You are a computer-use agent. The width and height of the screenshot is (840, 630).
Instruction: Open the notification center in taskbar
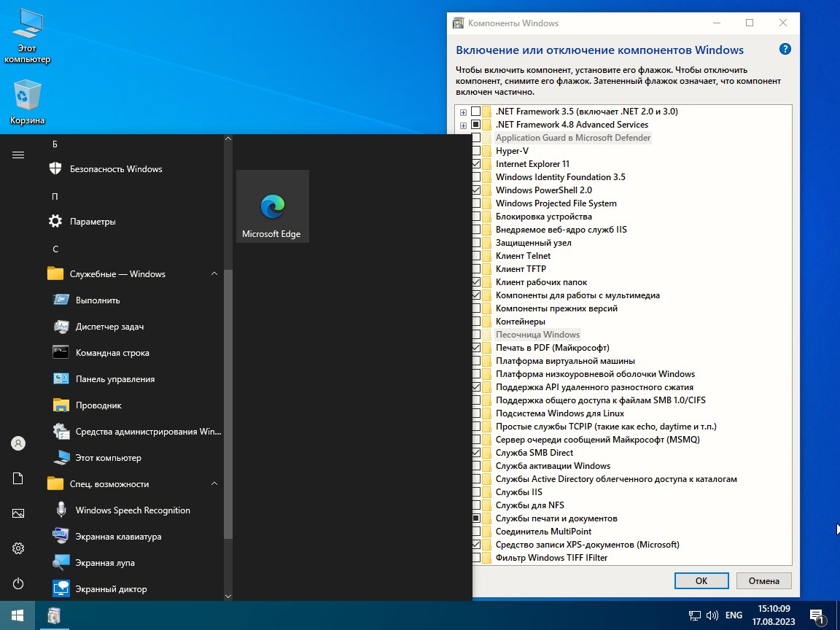(x=817, y=615)
